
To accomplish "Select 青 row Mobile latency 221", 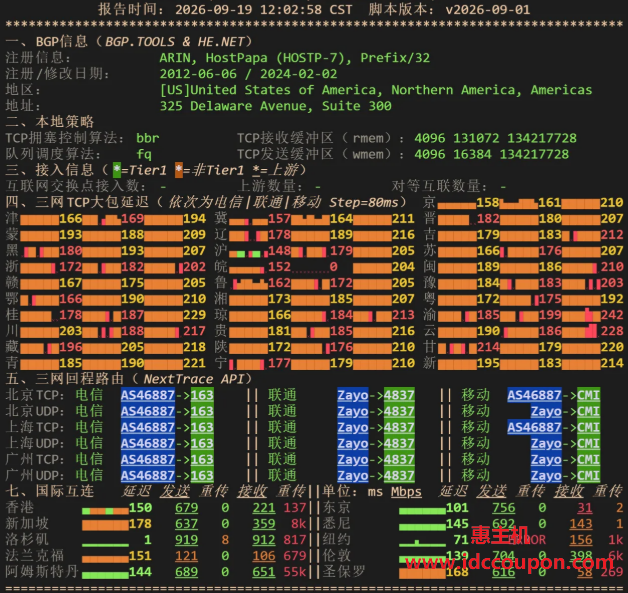I will [194, 363].
